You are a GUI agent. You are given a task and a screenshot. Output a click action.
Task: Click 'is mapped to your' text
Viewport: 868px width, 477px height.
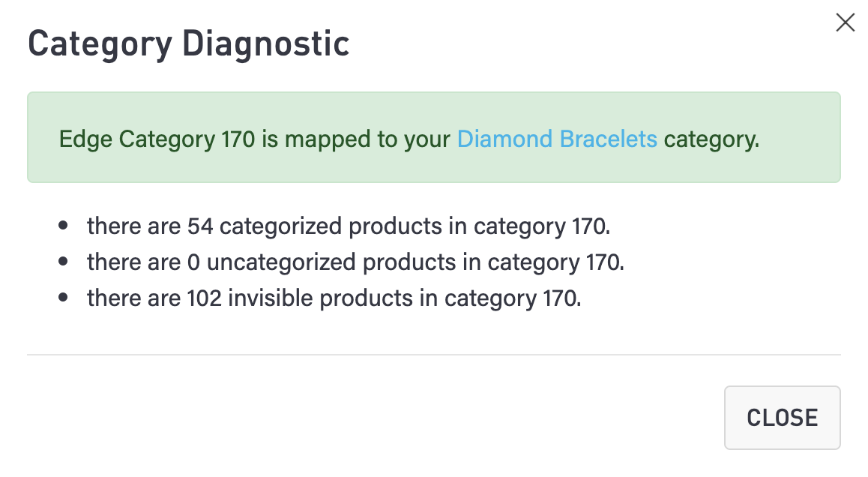pyautogui.click(x=356, y=139)
